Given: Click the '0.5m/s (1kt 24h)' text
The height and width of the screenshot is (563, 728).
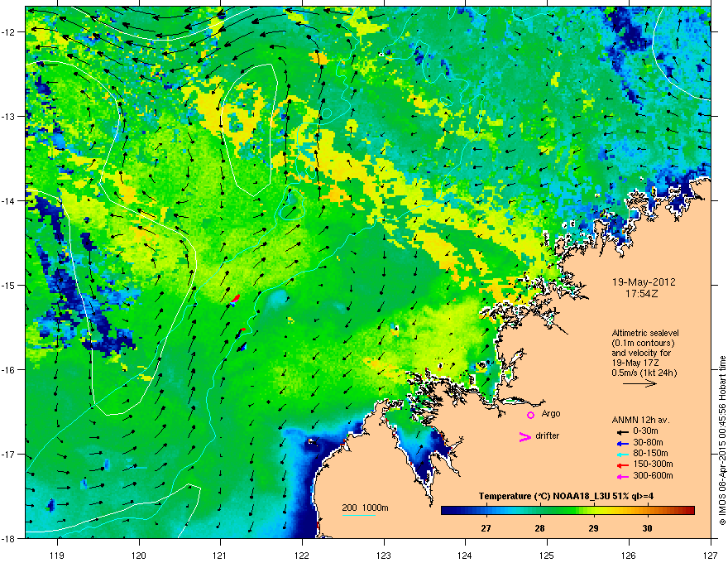Looking at the screenshot, I should 644,373.
